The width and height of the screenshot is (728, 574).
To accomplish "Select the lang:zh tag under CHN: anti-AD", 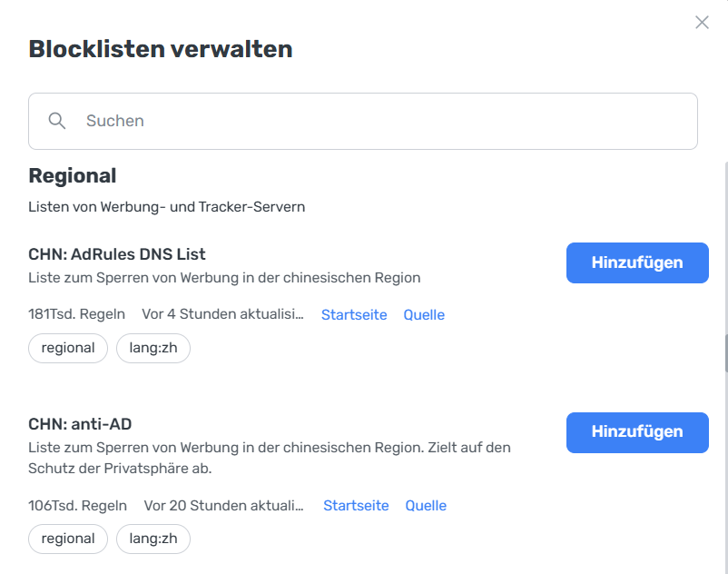I will (x=153, y=539).
